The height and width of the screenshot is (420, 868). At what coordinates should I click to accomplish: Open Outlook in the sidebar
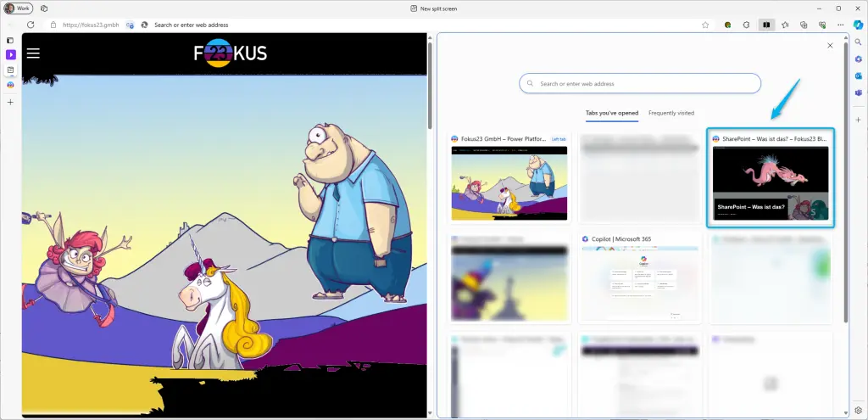click(858, 76)
